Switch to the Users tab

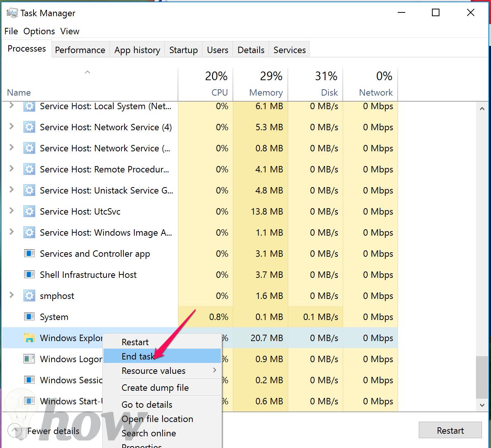(x=217, y=50)
